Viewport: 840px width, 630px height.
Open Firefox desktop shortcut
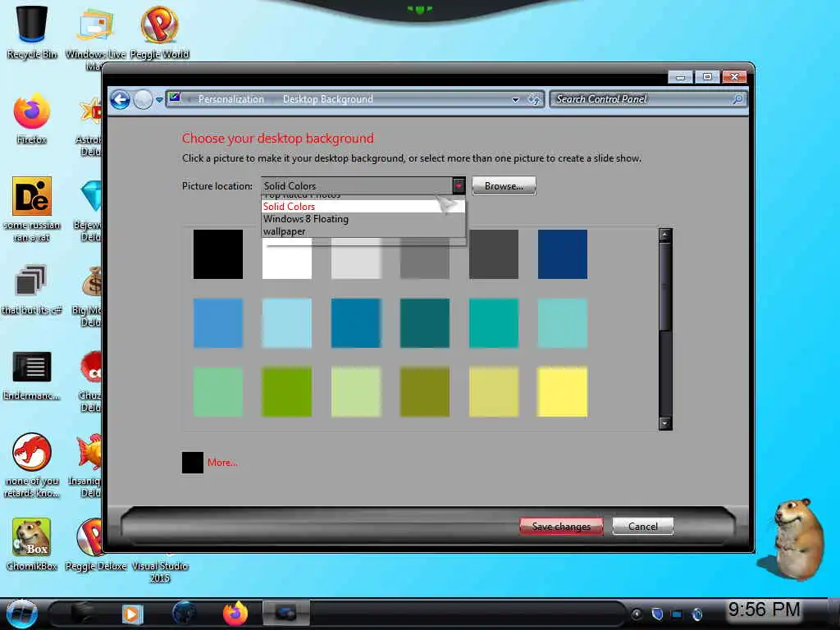point(32,119)
